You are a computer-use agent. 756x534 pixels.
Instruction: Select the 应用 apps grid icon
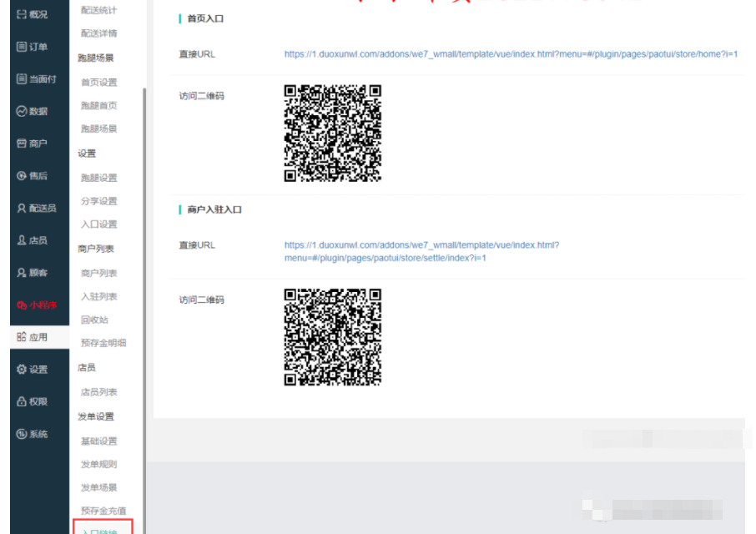click(x=22, y=337)
